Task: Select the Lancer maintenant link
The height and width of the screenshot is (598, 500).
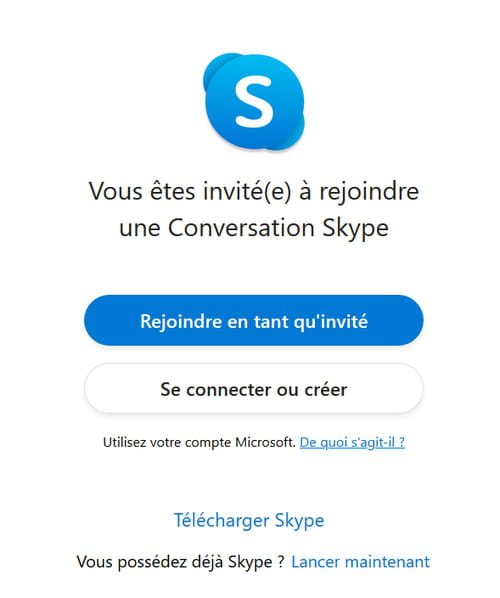Action: (360, 562)
